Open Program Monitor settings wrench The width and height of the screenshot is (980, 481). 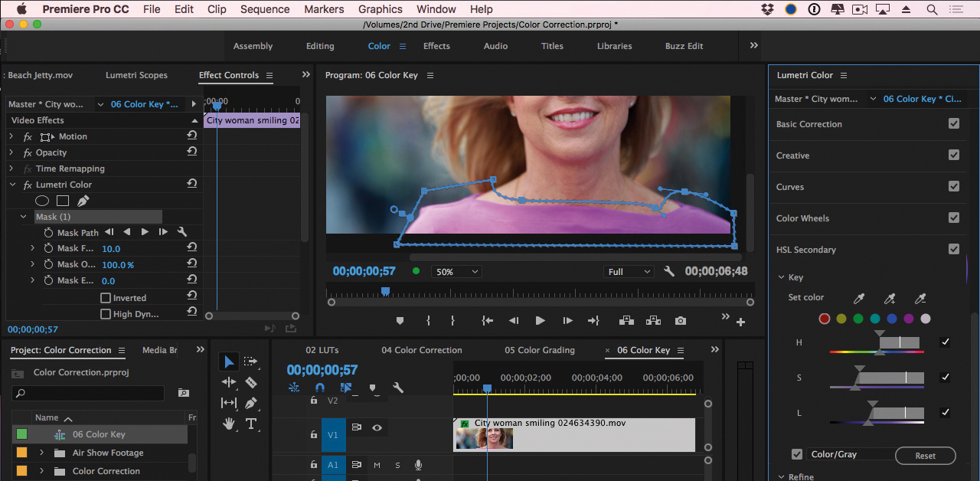pyautogui.click(x=669, y=272)
